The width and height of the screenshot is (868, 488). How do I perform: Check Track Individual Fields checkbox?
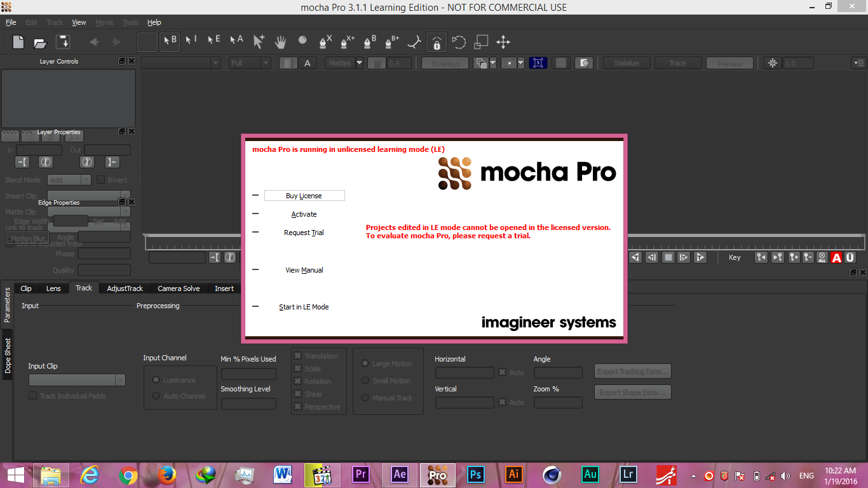click(x=32, y=396)
